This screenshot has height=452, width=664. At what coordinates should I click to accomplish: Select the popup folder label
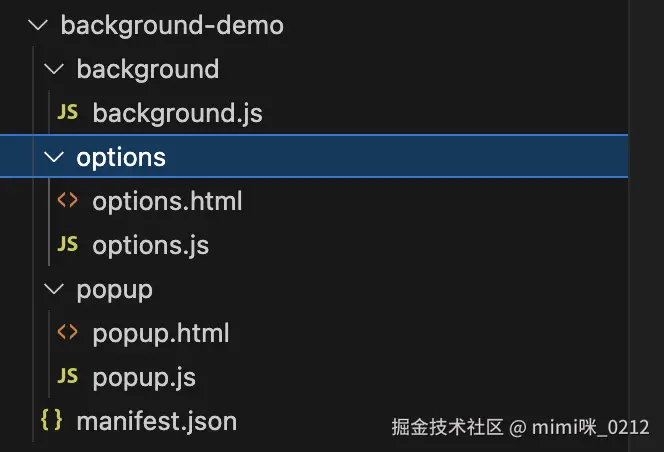[x=114, y=289]
